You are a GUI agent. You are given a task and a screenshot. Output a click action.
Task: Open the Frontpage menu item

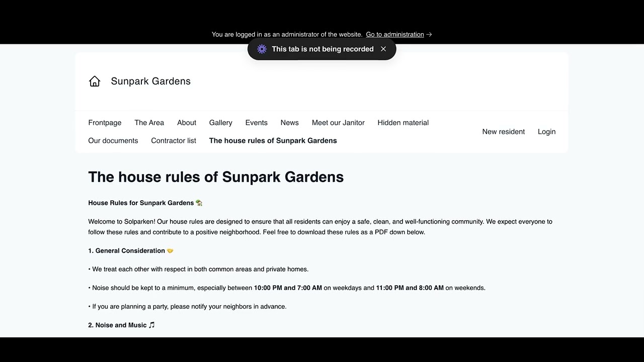tap(105, 123)
